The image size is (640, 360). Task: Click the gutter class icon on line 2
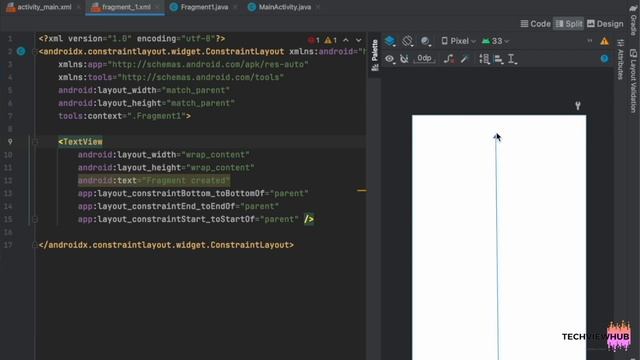[x=21, y=51]
